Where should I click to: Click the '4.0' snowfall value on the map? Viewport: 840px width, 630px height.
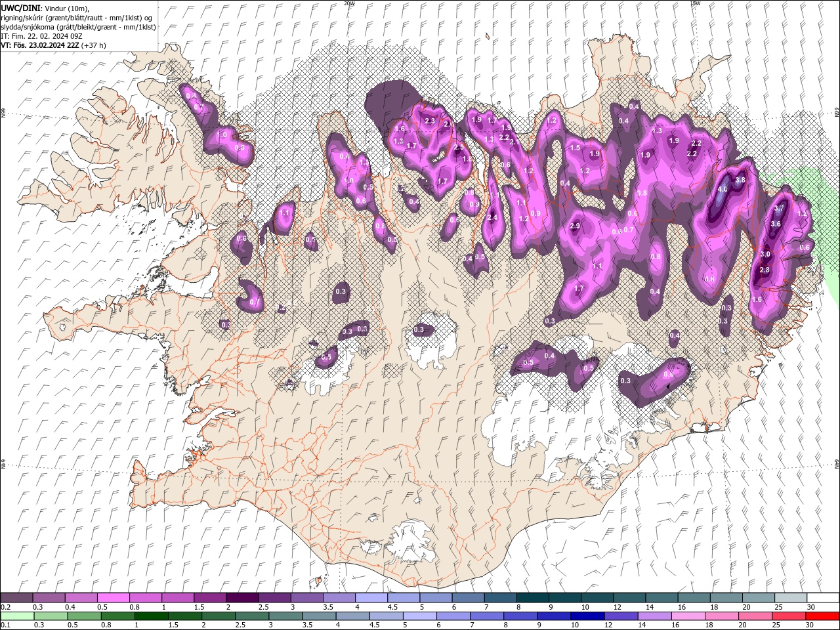point(723,189)
